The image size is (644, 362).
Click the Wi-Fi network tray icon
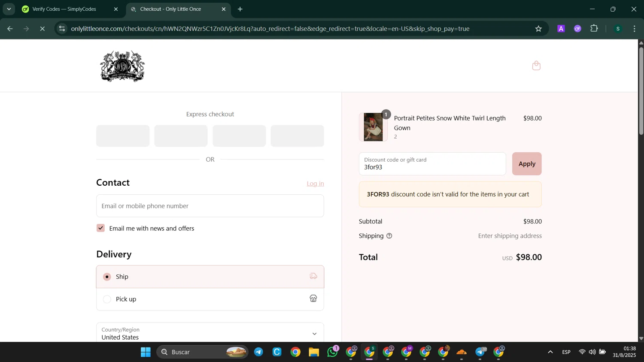click(x=582, y=352)
